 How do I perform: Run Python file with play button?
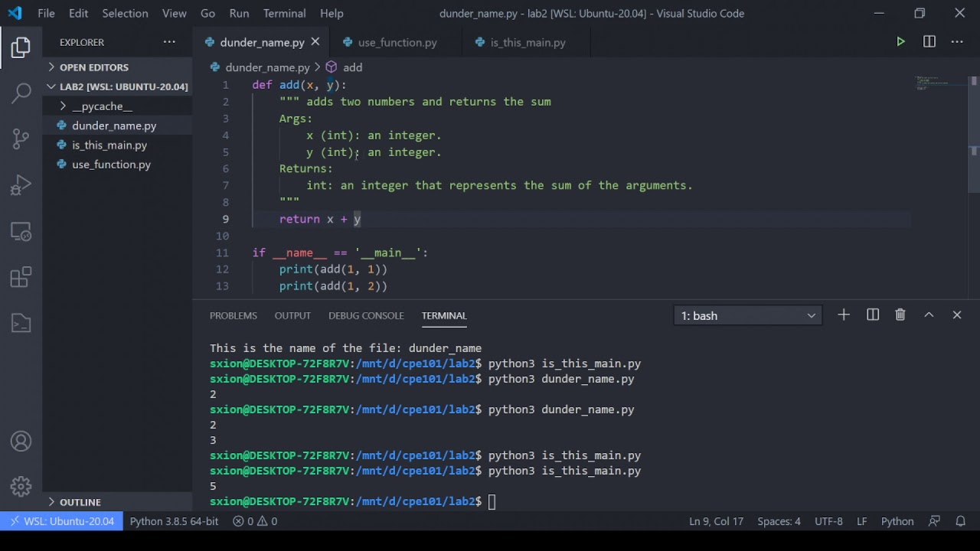pyautogui.click(x=900, y=42)
